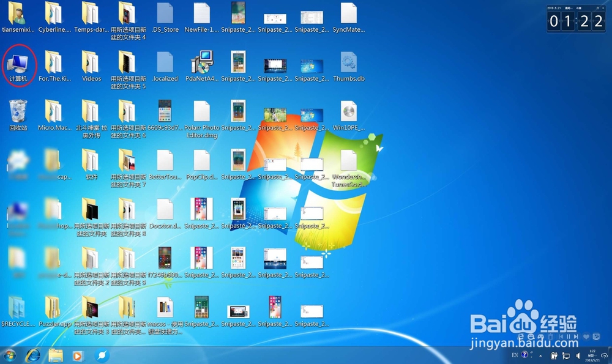Viewport: 612px width, 364px height.
Task: Open the Windows Start menu
Action: tap(10, 355)
